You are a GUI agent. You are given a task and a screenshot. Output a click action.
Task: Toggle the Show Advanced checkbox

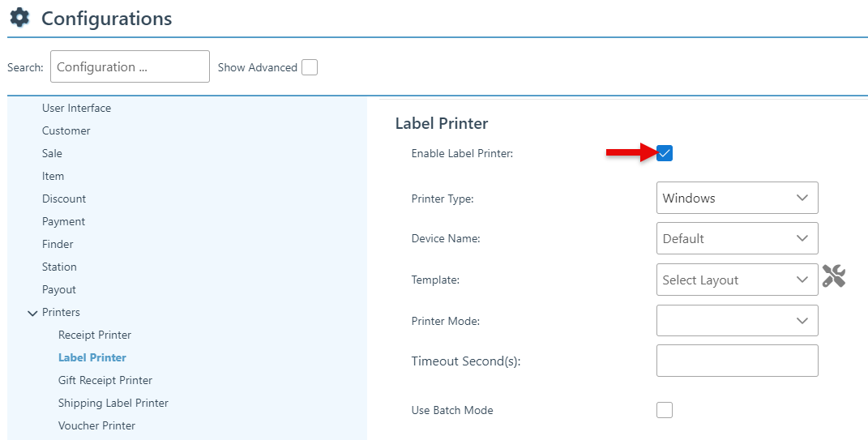pos(310,67)
